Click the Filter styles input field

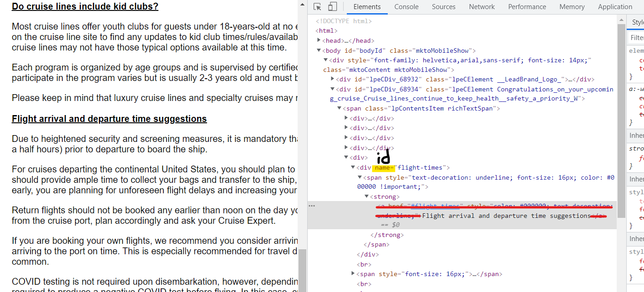[x=637, y=37]
